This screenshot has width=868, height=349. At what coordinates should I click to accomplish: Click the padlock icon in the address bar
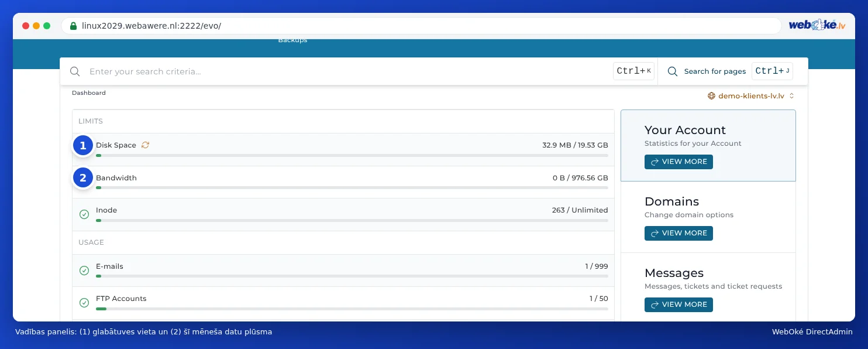[x=73, y=26]
